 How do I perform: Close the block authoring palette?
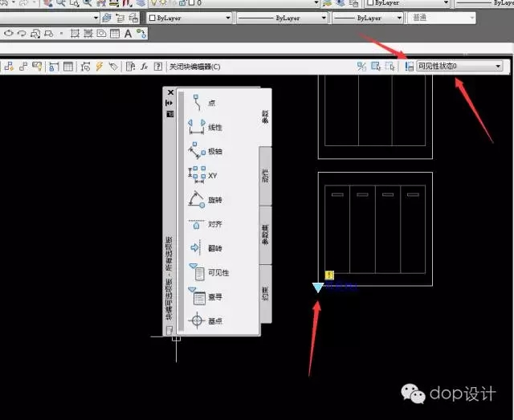tap(170, 93)
